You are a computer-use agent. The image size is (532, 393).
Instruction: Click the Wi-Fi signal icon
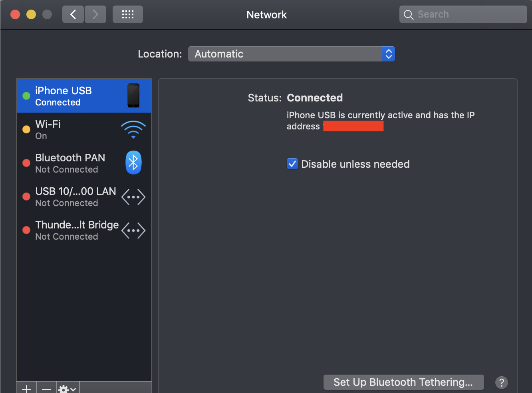click(133, 129)
